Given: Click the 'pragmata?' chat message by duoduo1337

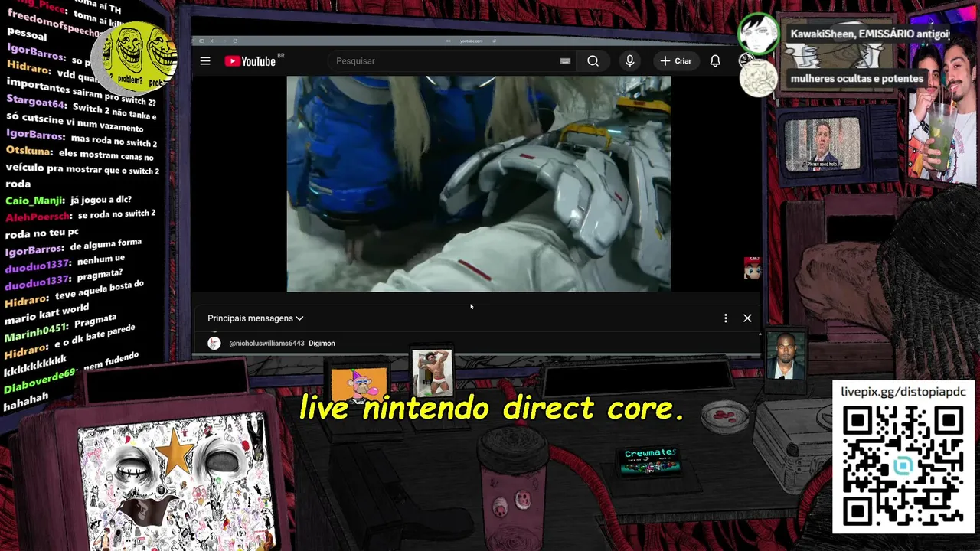Looking at the screenshot, I should tap(99, 275).
